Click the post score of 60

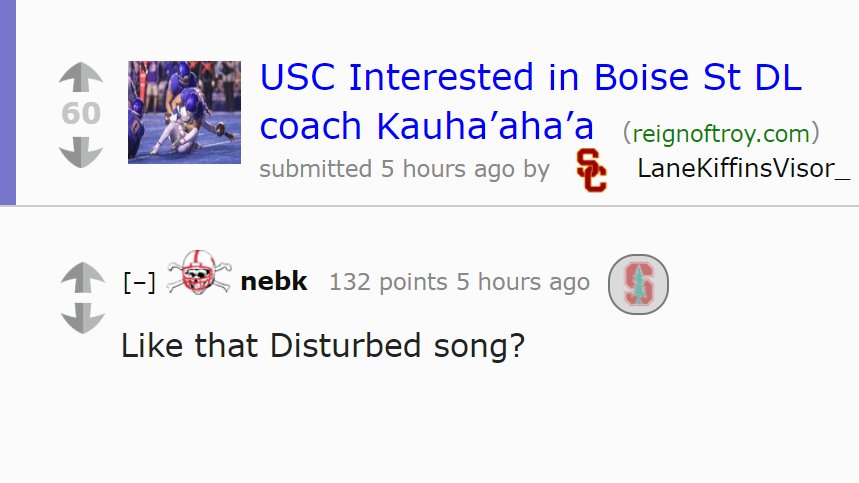coord(81,114)
